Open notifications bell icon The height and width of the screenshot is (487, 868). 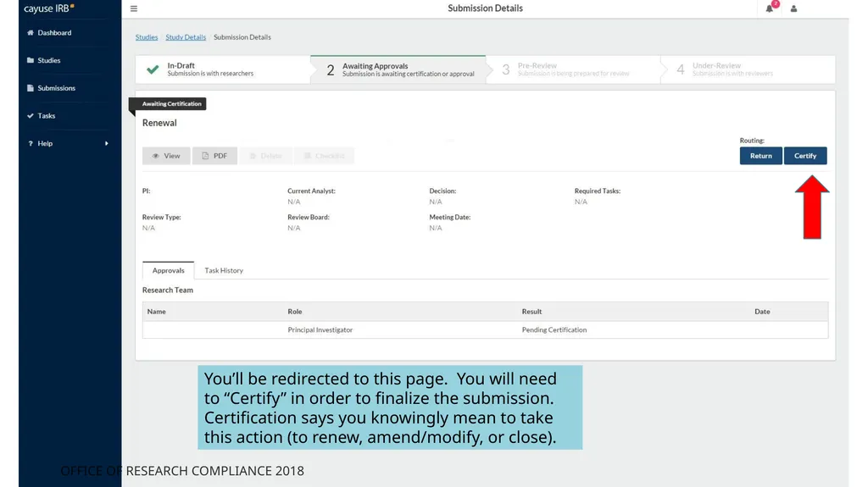770,8
